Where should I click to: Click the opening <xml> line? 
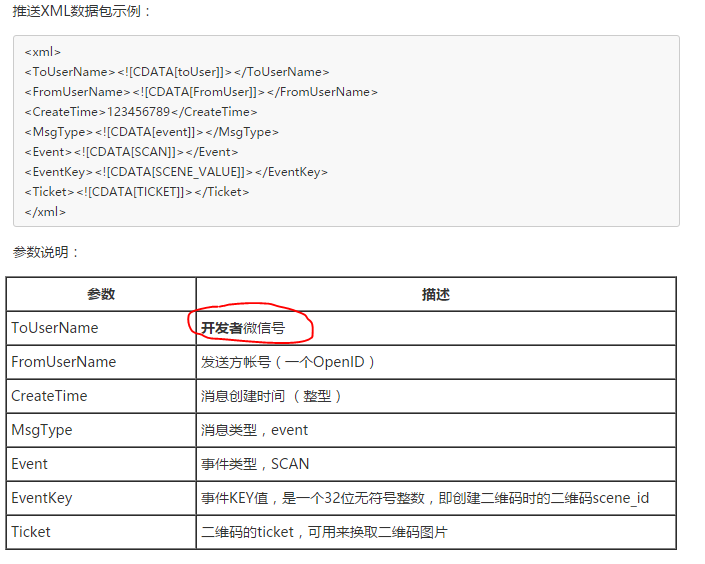(43, 52)
